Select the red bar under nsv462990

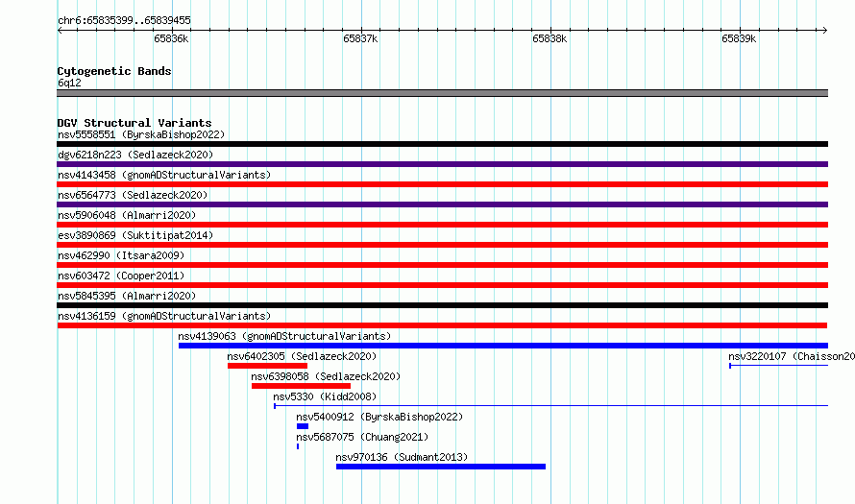[442, 265]
